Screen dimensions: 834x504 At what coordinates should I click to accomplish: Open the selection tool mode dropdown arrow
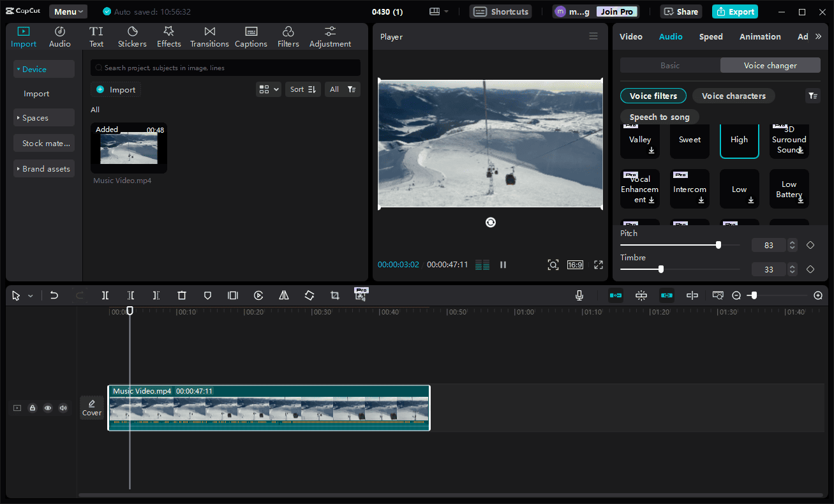[x=30, y=296]
